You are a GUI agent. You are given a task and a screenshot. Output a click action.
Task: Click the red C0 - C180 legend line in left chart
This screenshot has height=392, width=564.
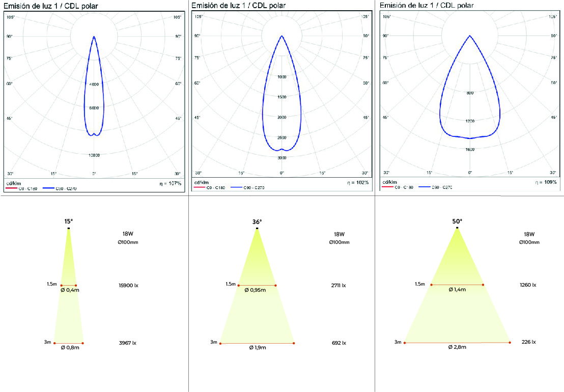coord(11,189)
